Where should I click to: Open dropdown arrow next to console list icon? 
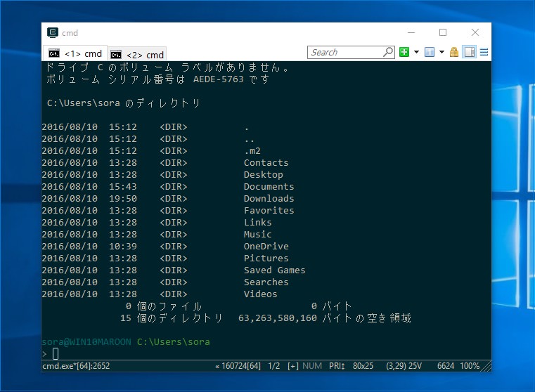click(442, 52)
